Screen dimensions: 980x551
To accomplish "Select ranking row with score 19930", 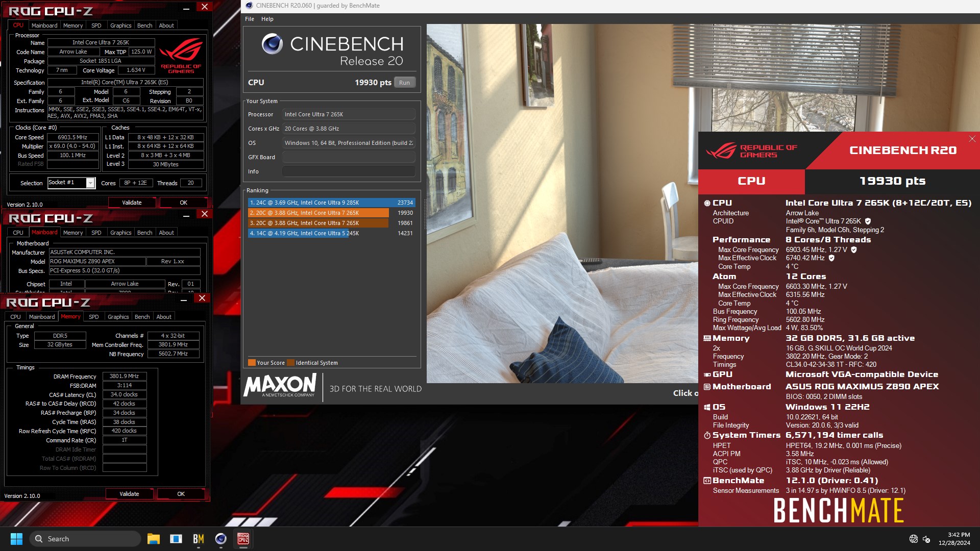I will (x=331, y=213).
